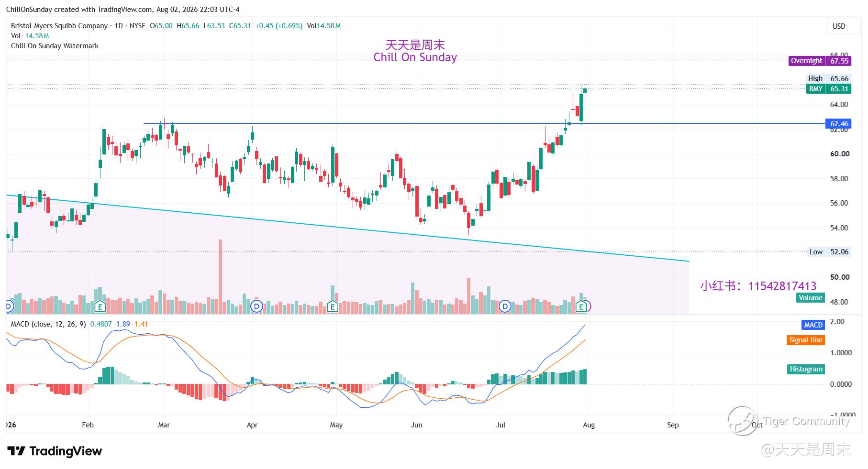Image resolution: width=868 pixels, height=469 pixels.
Task: Click the blue MACD series label
Action: [x=813, y=325]
